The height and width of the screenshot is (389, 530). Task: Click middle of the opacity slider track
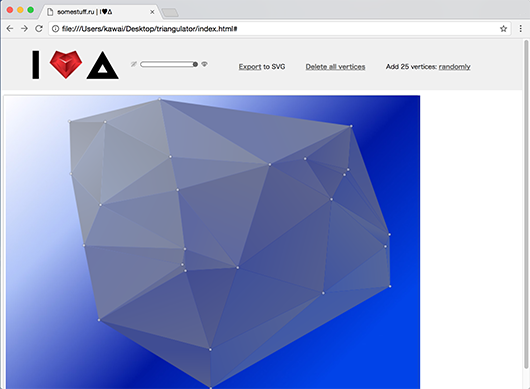[169, 64]
